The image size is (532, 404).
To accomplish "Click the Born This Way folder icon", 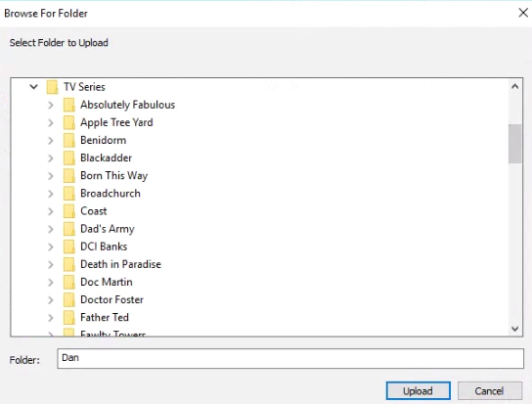I will click(68, 175).
